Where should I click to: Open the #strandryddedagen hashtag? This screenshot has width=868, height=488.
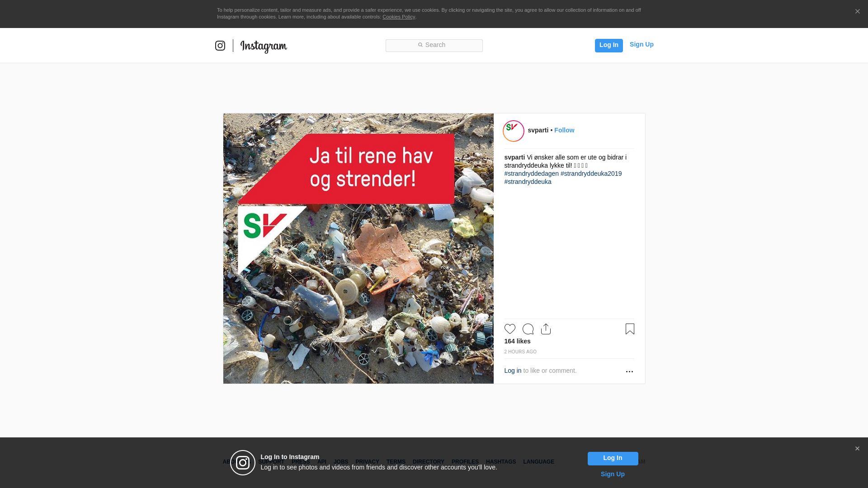531,174
